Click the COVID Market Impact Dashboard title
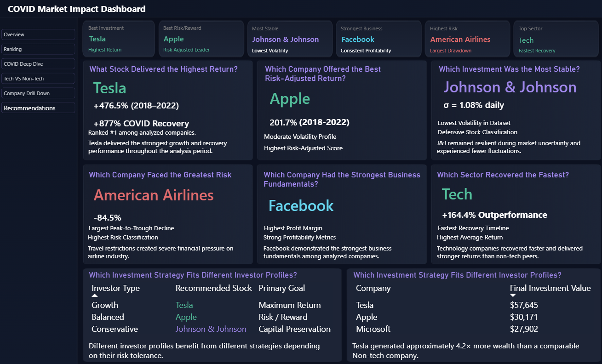This screenshot has width=602, height=364. (x=77, y=9)
